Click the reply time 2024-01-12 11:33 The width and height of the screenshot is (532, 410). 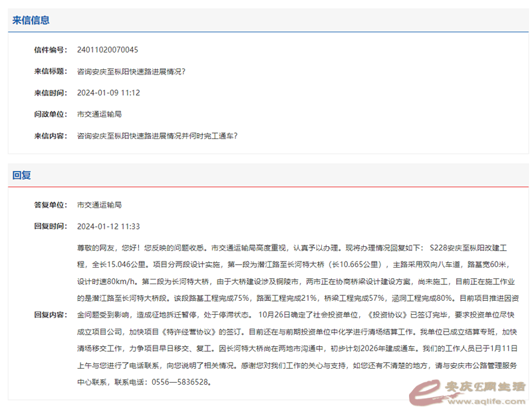[108, 226]
